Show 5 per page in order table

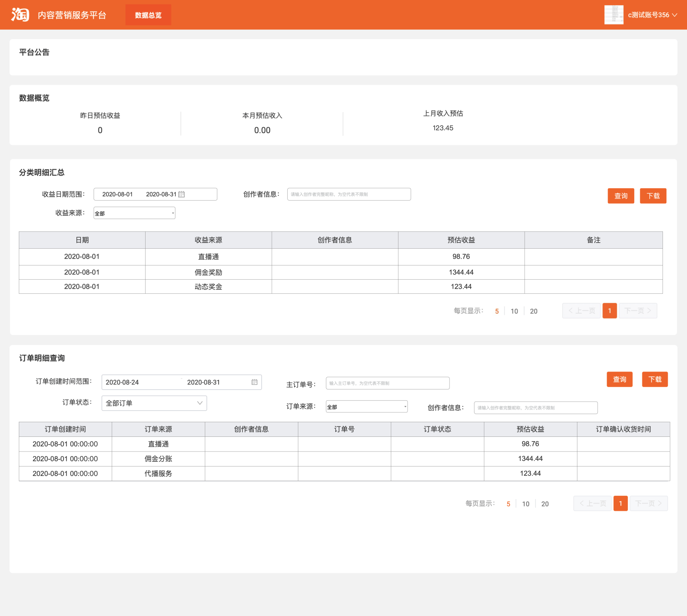click(508, 504)
